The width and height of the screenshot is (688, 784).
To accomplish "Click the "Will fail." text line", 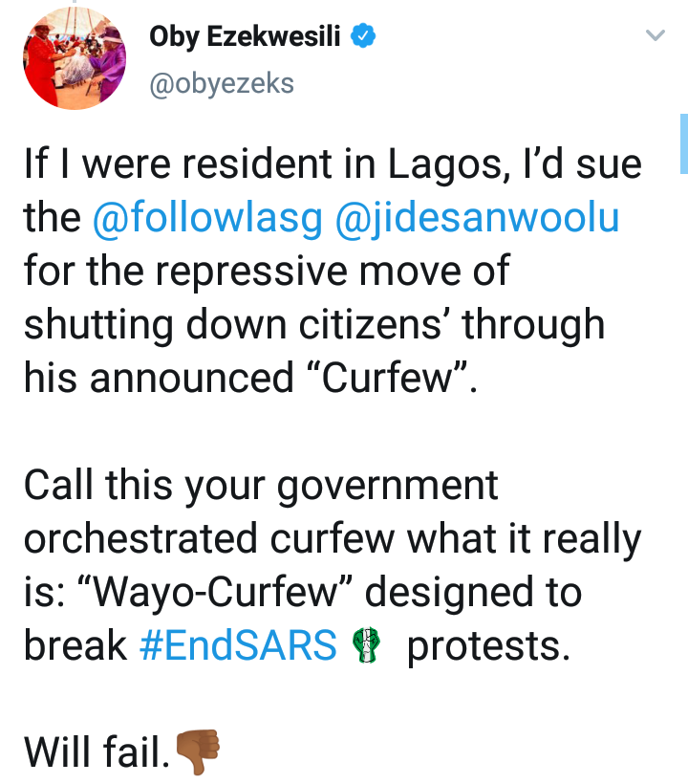I will point(97,751).
